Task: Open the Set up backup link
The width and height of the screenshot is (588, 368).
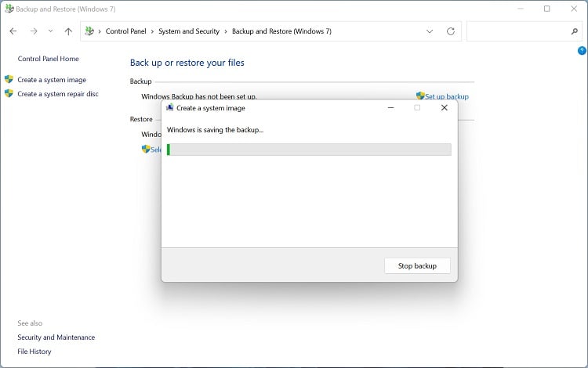Action: coord(446,96)
